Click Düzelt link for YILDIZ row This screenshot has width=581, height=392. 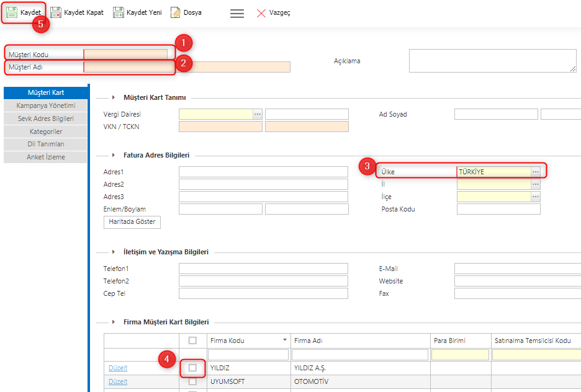tap(118, 368)
